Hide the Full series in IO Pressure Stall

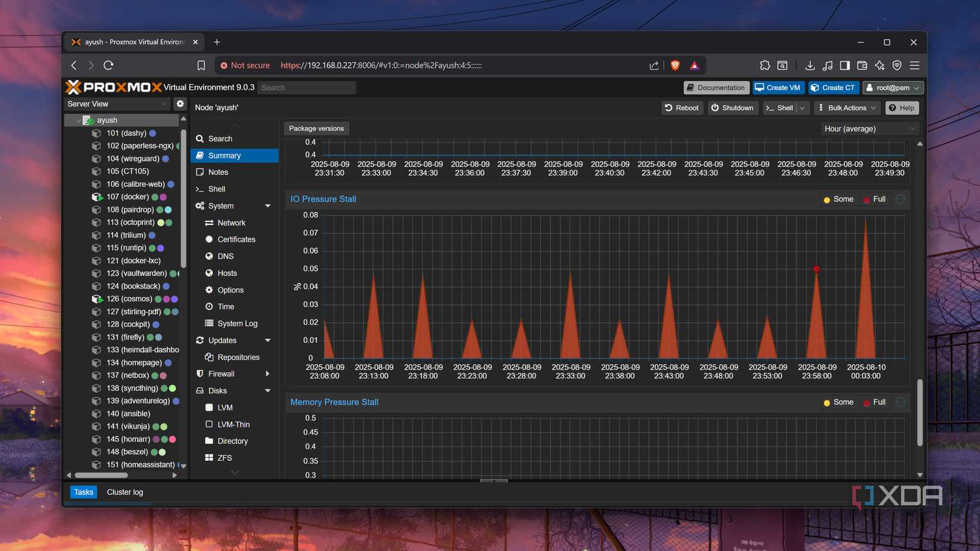[874, 199]
